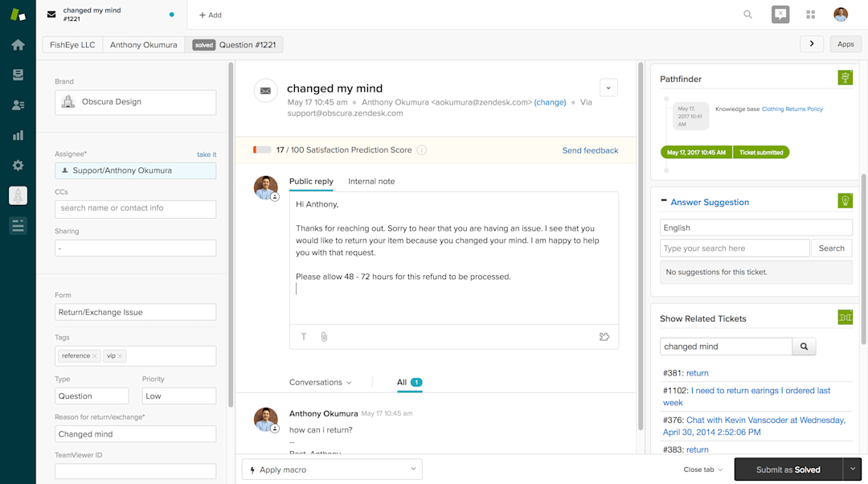Screen dimensions: 868x484
Task: Click the puzzle-piece apps icon in reply editor
Action: click(604, 337)
